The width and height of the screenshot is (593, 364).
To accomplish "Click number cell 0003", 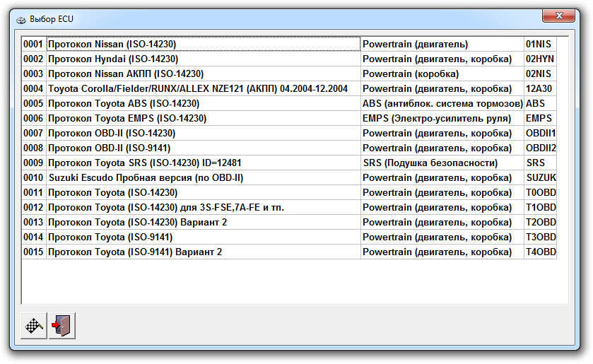I will tap(34, 74).
